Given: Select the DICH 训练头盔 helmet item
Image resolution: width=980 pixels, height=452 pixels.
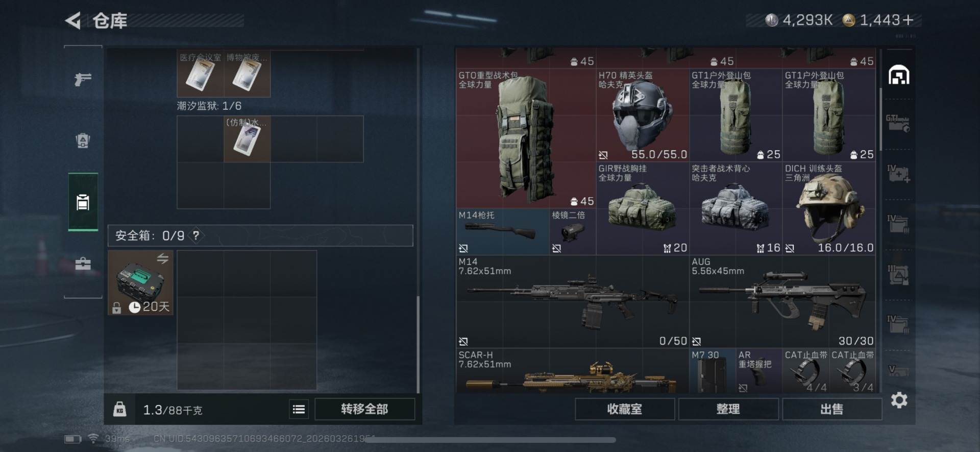Looking at the screenshot, I should tap(829, 209).
